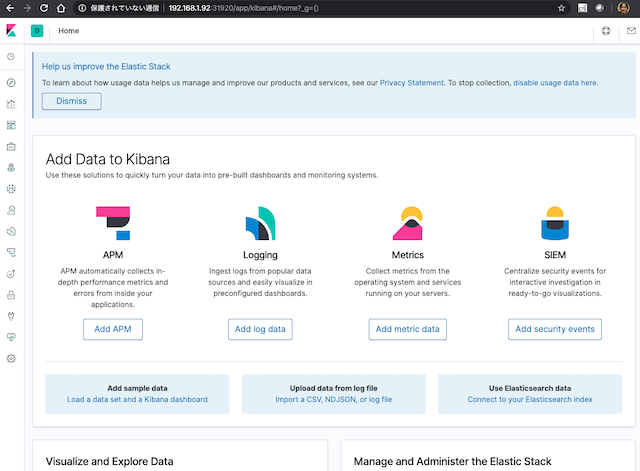Click the browser address bar URL
The width and height of the screenshot is (640, 471).
coord(243,8)
